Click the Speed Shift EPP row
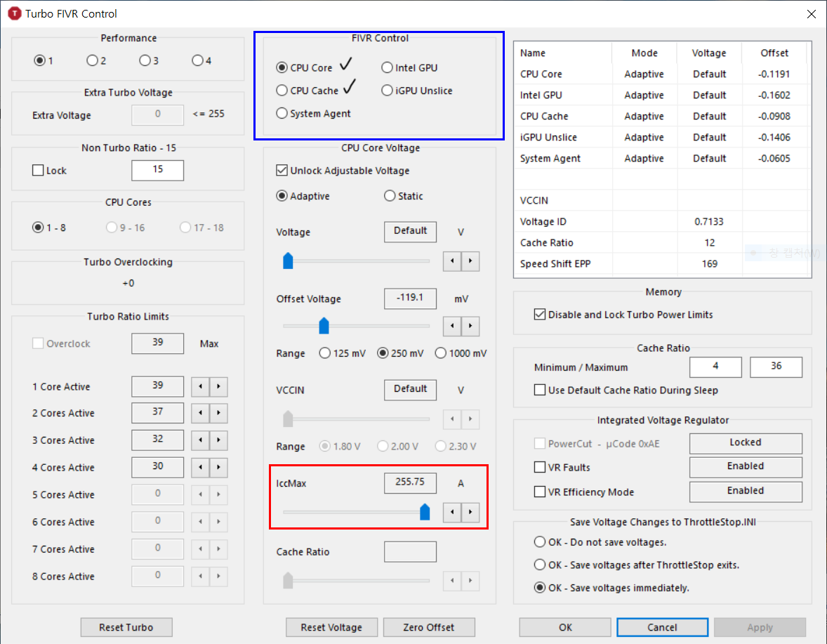This screenshot has width=827, height=644. point(661,264)
